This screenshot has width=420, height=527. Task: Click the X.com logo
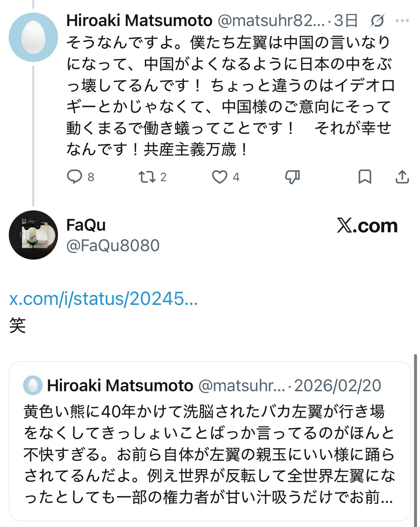pos(367,226)
